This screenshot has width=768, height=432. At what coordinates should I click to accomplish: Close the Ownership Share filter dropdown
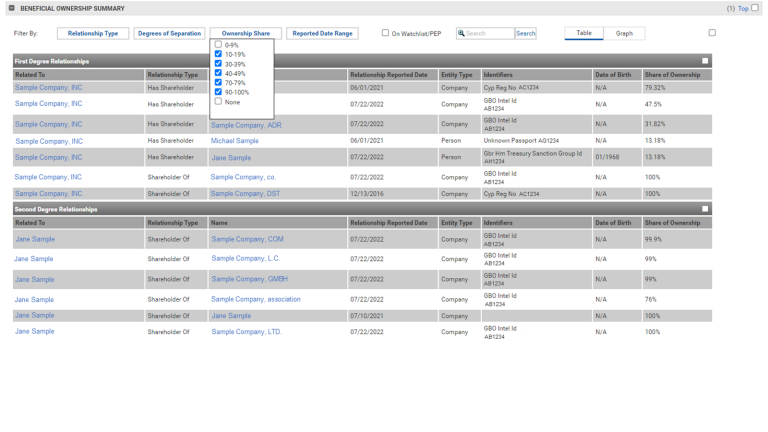(245, 33)
